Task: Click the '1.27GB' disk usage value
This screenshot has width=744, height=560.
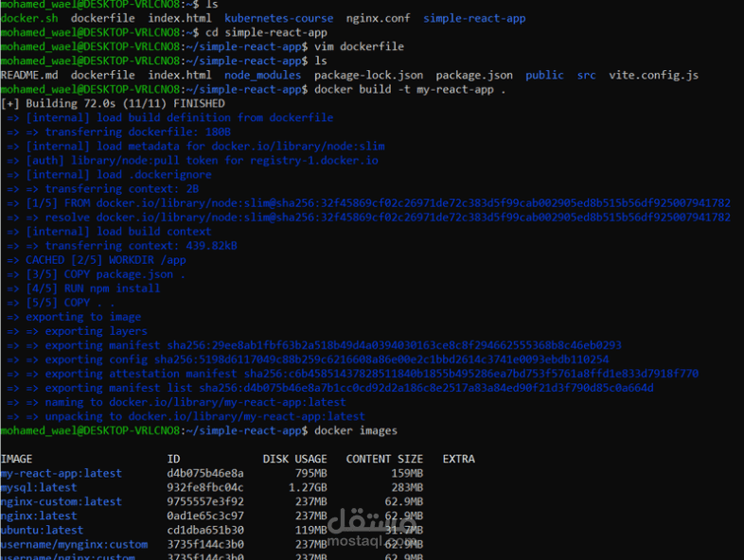Action: (x=308, y=488)
